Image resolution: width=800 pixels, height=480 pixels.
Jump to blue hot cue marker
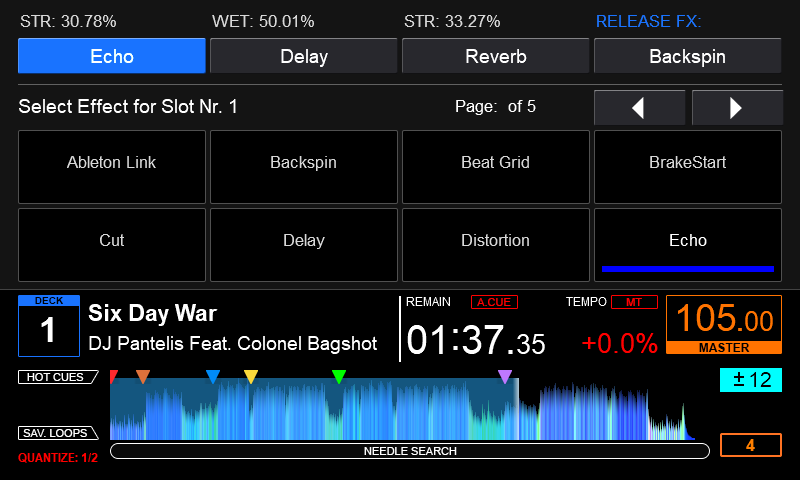213,376
